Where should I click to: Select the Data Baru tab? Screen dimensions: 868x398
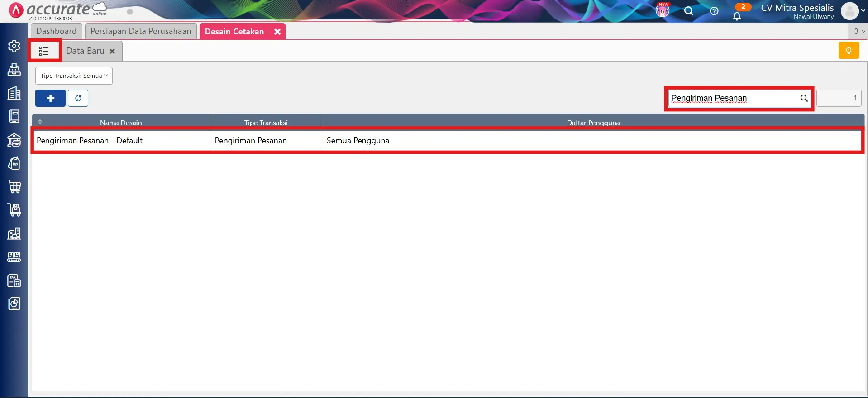86,51
